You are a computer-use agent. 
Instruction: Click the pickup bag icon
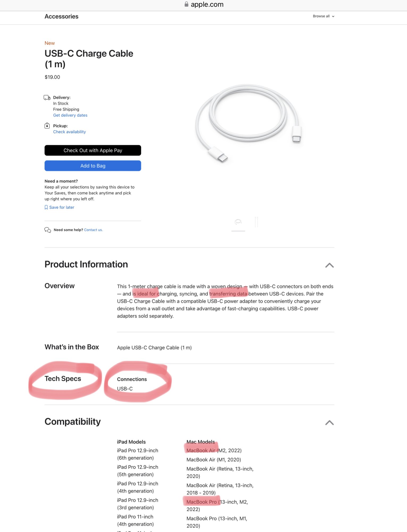(47, 126)
